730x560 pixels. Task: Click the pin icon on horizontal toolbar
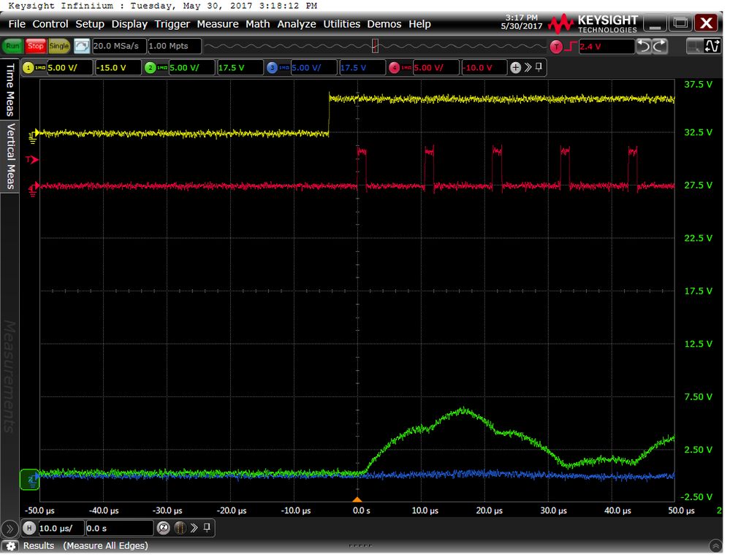click(x=207, y=528)
